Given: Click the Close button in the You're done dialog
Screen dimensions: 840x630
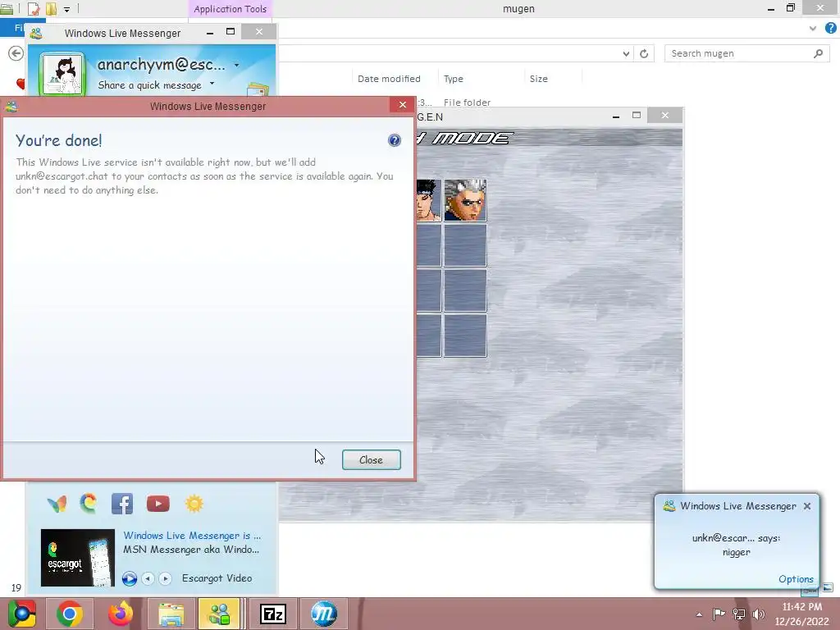Looking at the screenshot, I should (x=372, y=459).
